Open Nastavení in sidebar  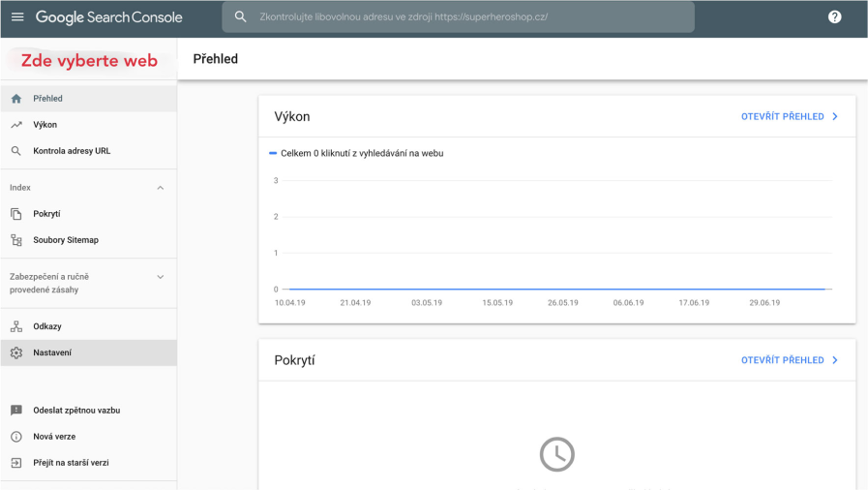pyautogui.click(x=89, y=352)
